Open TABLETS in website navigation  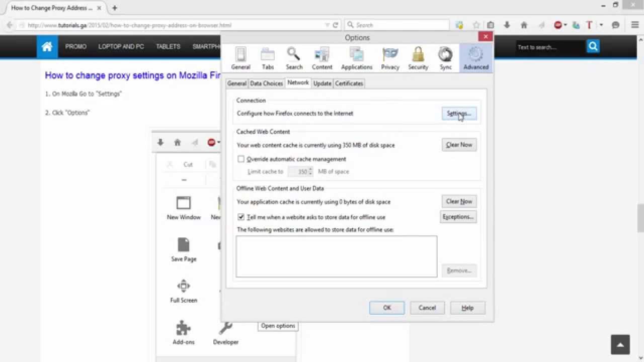[x=168, y=47]
